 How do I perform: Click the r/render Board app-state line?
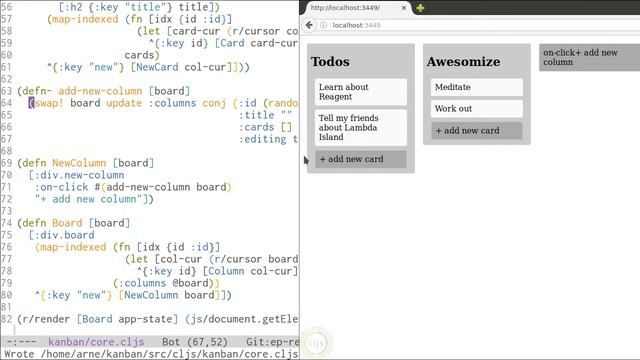pyautogui.click(x=158, y=319)
